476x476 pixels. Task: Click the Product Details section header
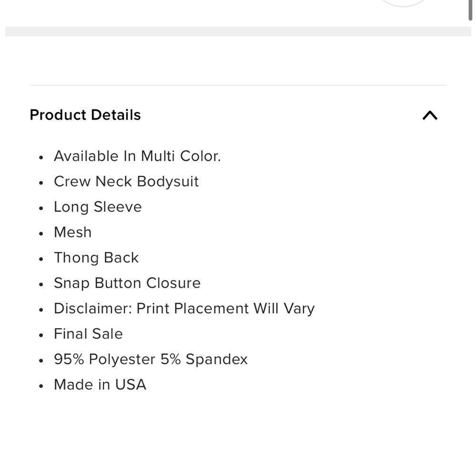coord(85,115)
